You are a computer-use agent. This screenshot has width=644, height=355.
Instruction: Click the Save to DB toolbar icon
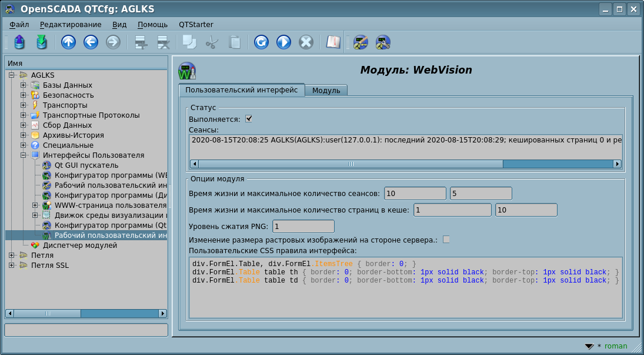coord(42,42)
